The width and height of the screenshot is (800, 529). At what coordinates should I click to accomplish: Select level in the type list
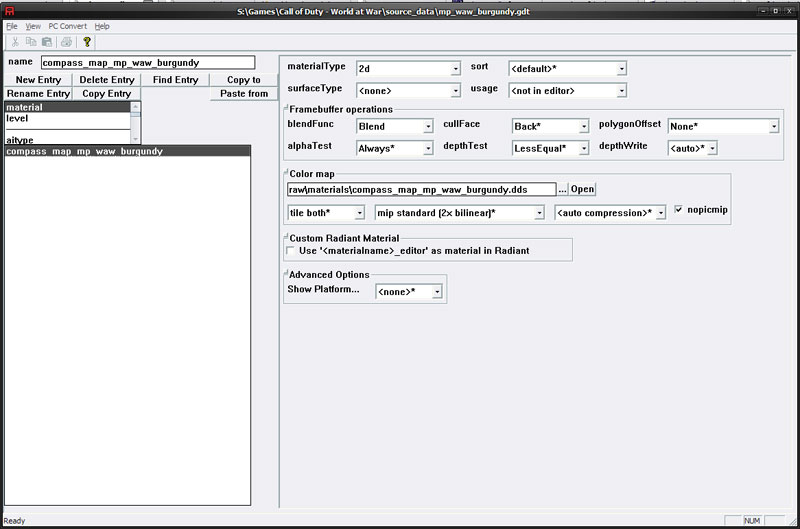click(67, 118)
